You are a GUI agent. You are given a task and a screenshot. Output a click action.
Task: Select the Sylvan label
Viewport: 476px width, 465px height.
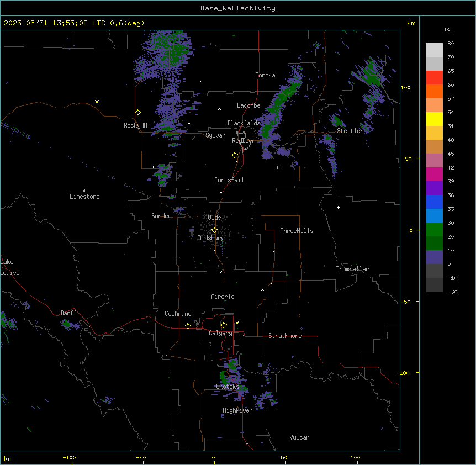tap(215, 136)
